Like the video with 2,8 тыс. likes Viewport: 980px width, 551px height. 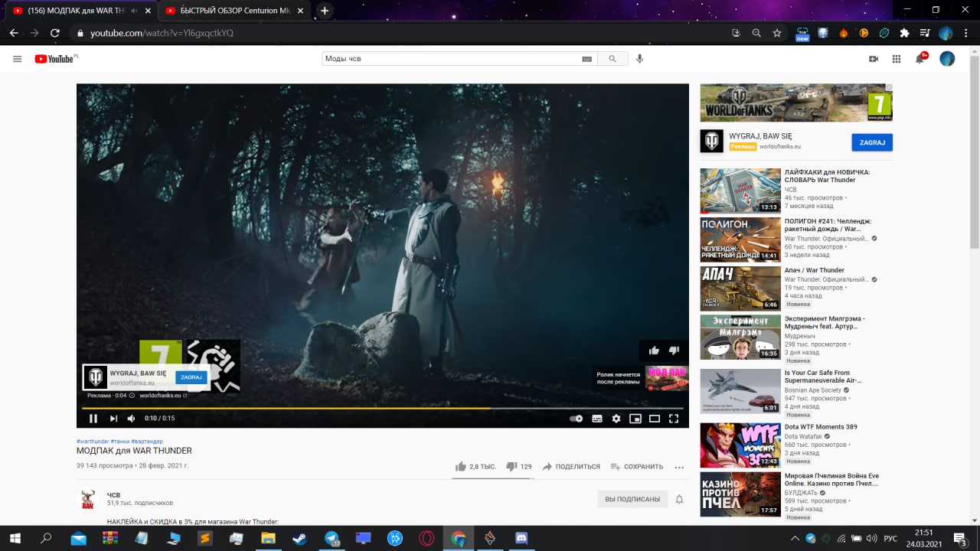tap(475, 466)
